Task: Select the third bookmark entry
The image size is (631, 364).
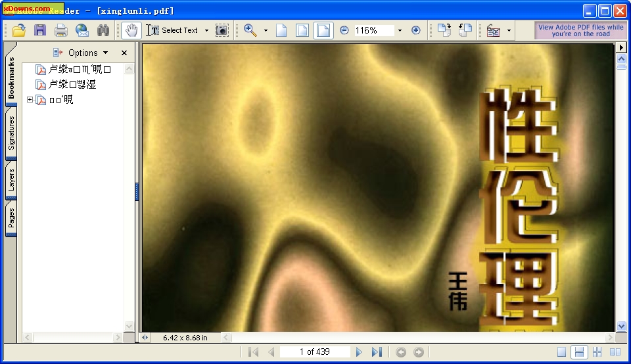Action: [x=60, y=99]
